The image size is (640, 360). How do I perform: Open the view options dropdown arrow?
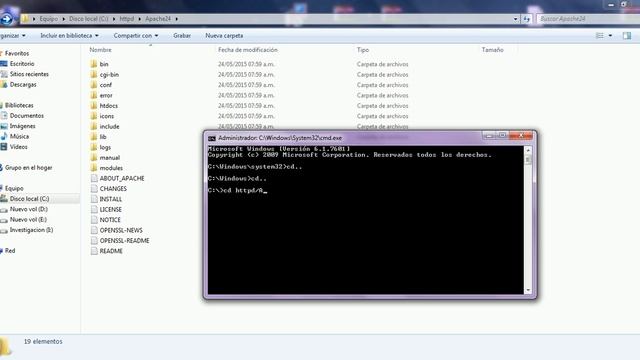(x=610, y=36)
